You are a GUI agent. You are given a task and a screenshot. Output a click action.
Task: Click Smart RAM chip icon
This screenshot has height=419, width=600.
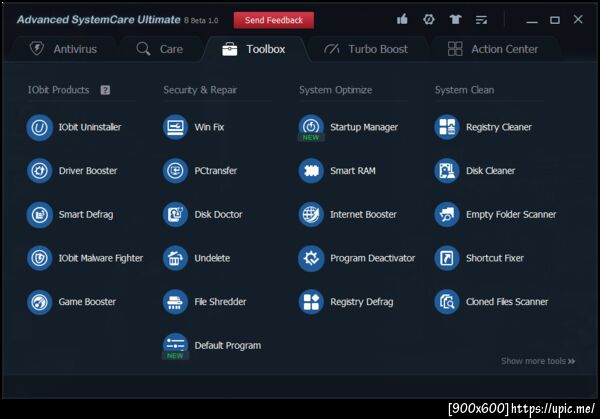(311, 171)
